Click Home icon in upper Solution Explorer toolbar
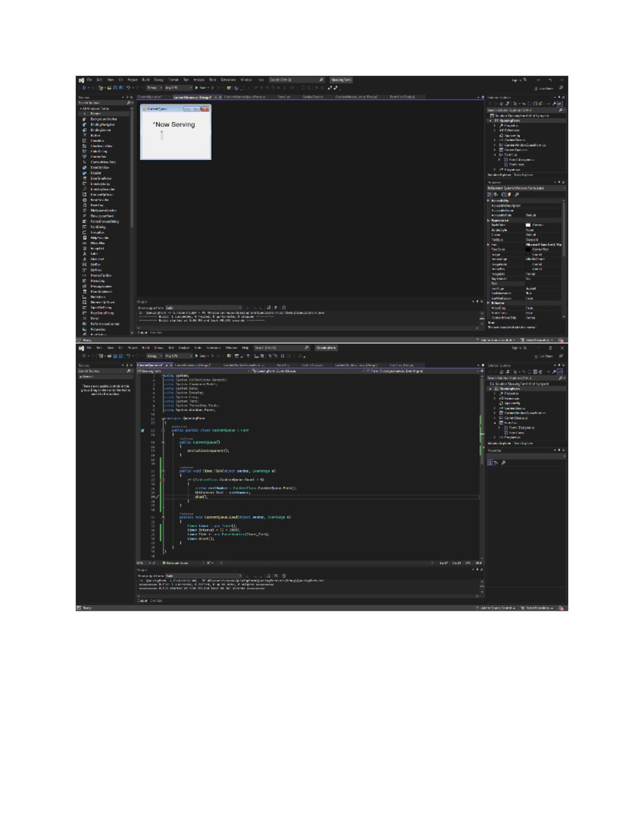The width and height of the screenshot is (644, 834). [x=501, y=104]
